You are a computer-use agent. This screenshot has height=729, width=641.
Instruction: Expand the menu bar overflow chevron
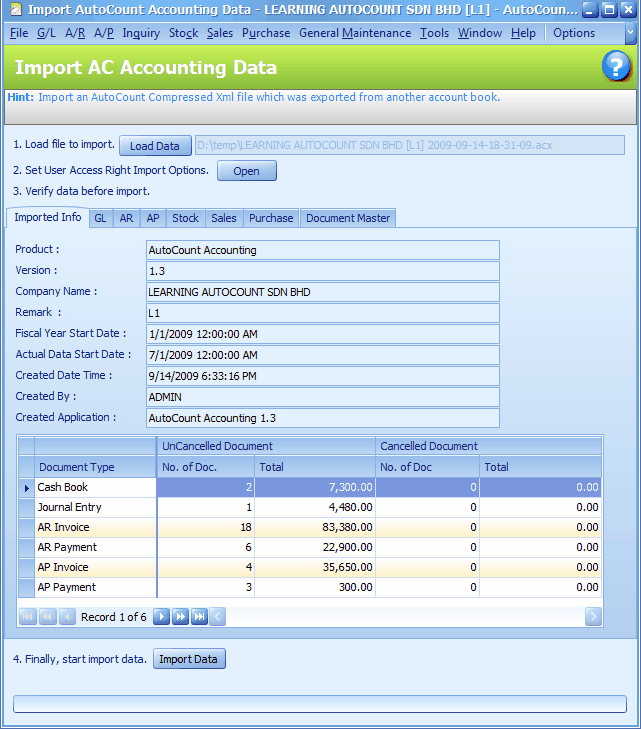630,33
